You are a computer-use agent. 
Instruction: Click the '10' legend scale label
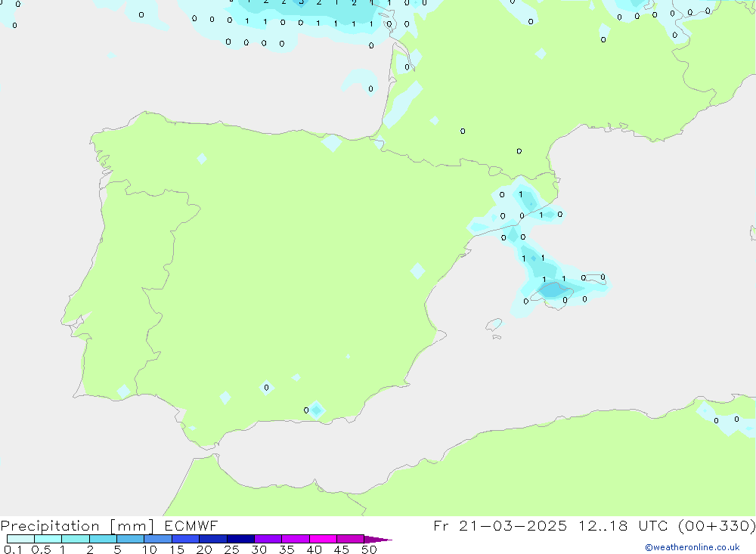coord(150,549)
